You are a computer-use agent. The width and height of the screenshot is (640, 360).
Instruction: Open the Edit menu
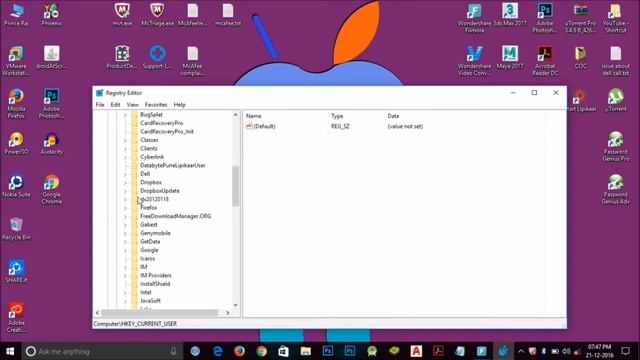pos(116,105)
